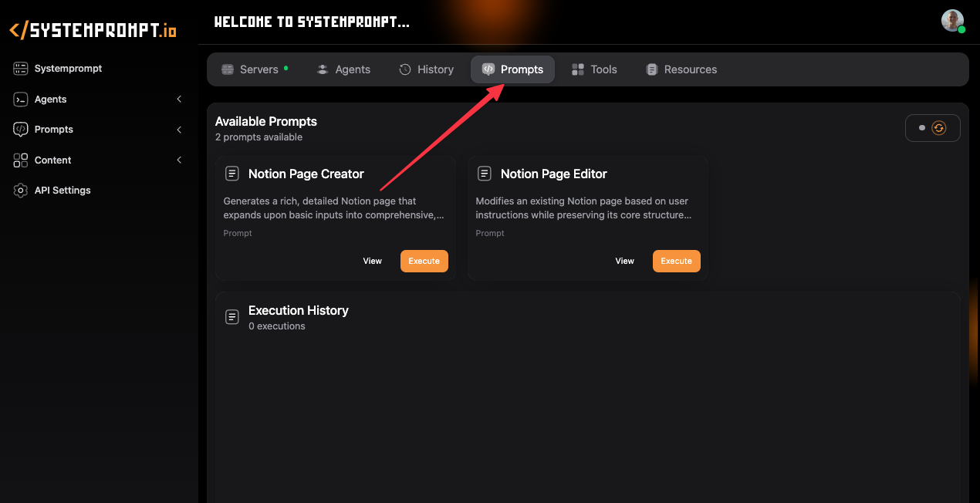This screenshot has width=980, height=503.
Task: Expand the Agents sidebar chevron
Action: 179,100
